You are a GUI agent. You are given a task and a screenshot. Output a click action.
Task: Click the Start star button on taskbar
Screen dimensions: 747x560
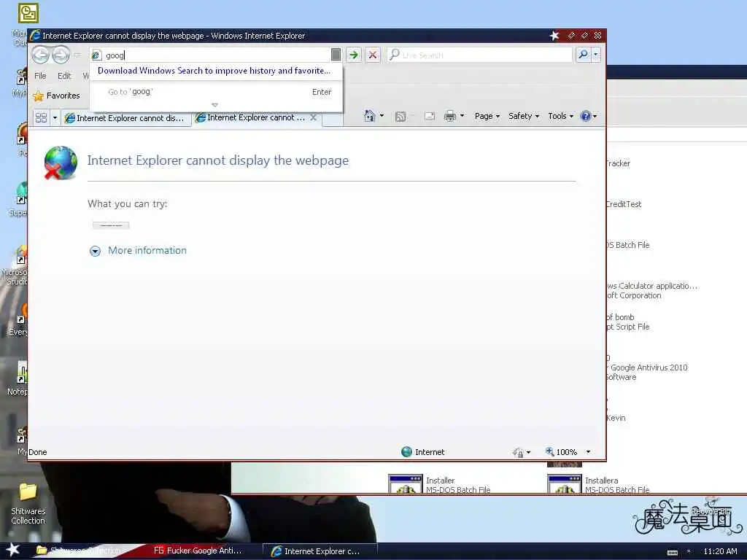13,550
